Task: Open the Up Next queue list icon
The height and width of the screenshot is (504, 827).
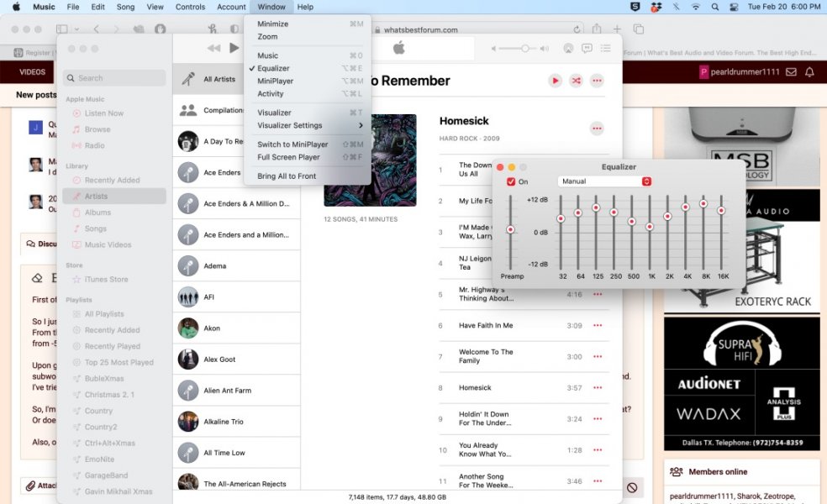Action: pyautogui.click(x=608, y=49)
